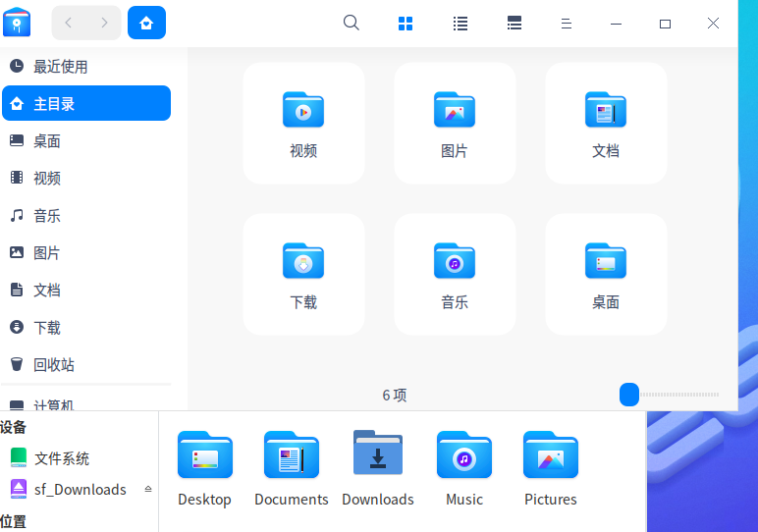Click 文件系统 under devices
Image resolution: width=758 pixels, height=532 pixels.
pyautogui.click(x=61, y=458)
